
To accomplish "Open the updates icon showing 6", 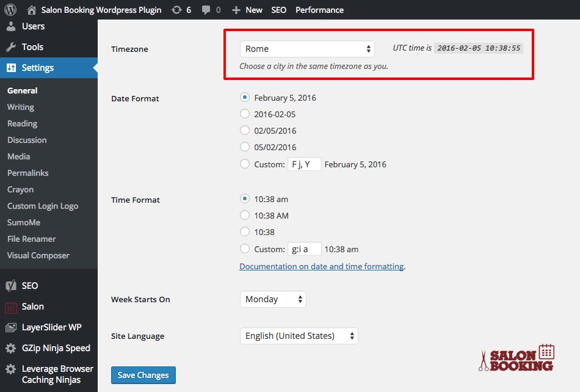I will tap(177, 10).
